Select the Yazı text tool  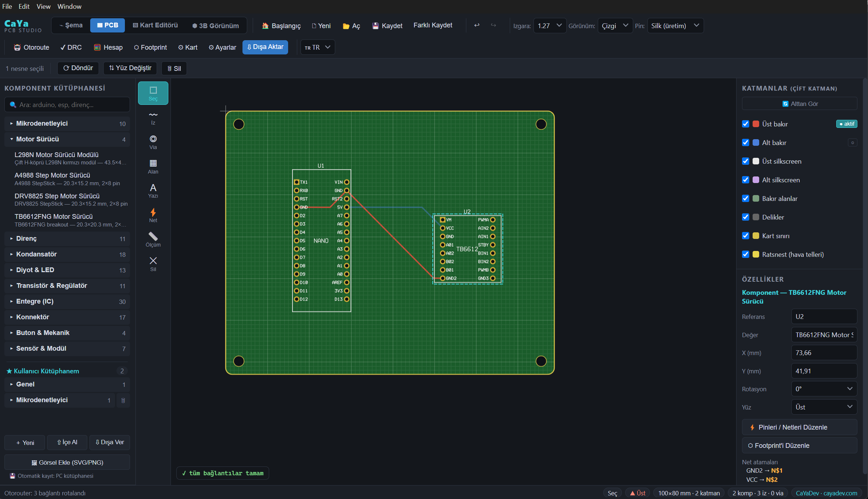(153, 191)
